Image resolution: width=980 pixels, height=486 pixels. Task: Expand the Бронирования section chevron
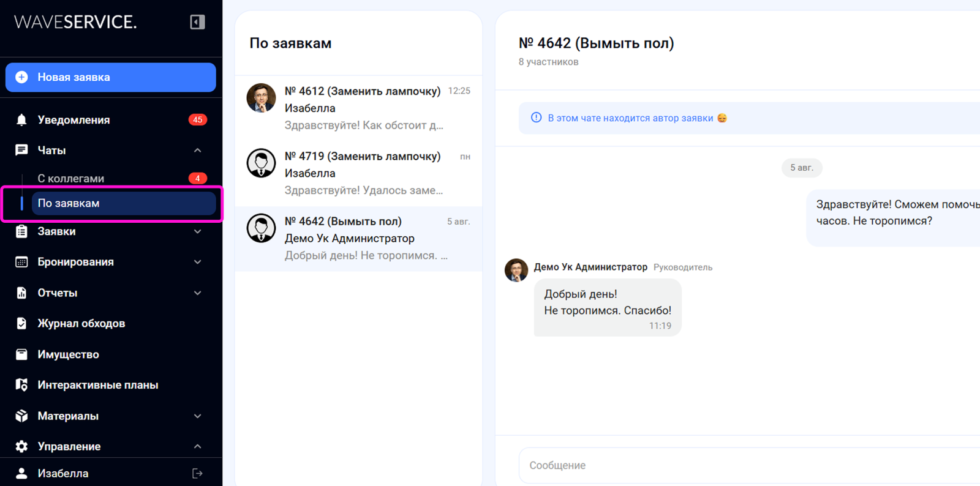pos(197,262)
